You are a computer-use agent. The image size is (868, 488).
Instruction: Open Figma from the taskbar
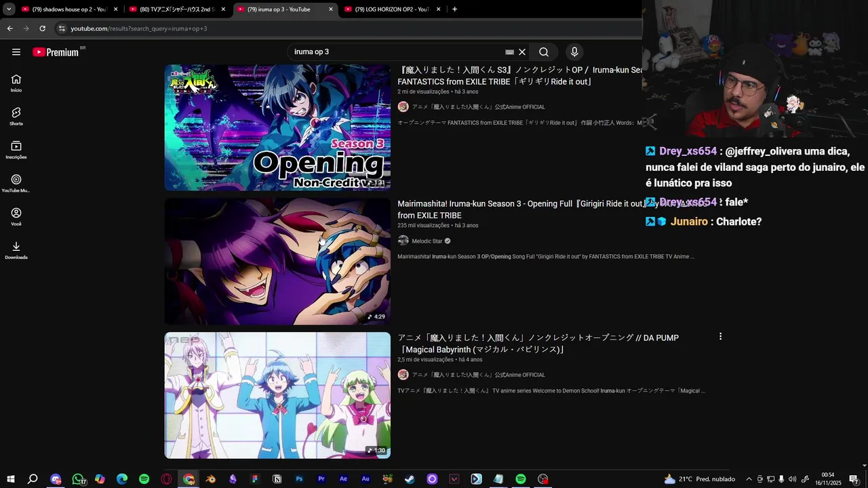(x=255, y=479)
